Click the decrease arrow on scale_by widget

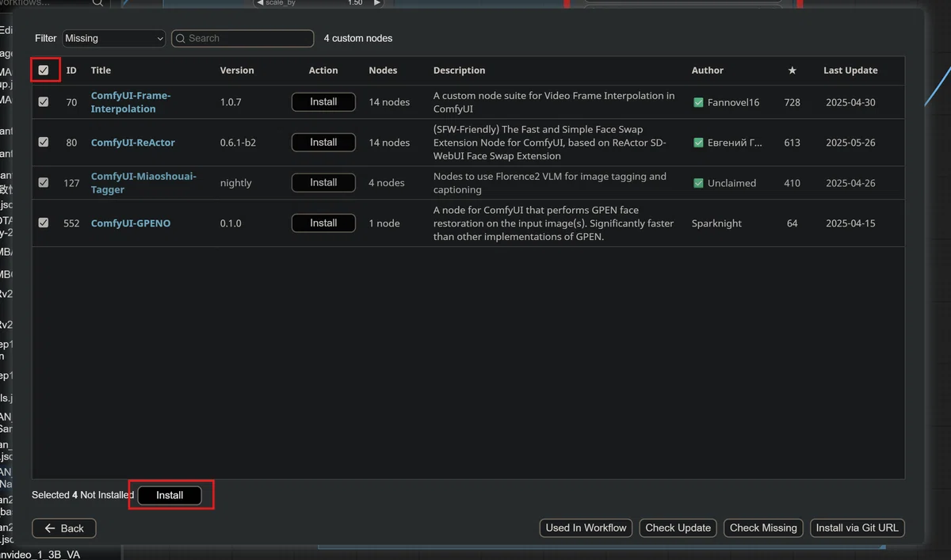pos(260,3)
